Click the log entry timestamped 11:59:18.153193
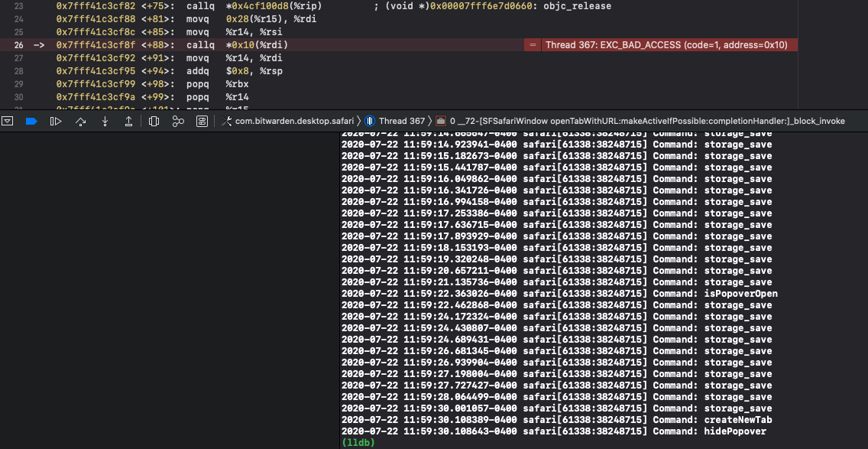The height and width of the screenshot is (449, 868). click(557, 248)
